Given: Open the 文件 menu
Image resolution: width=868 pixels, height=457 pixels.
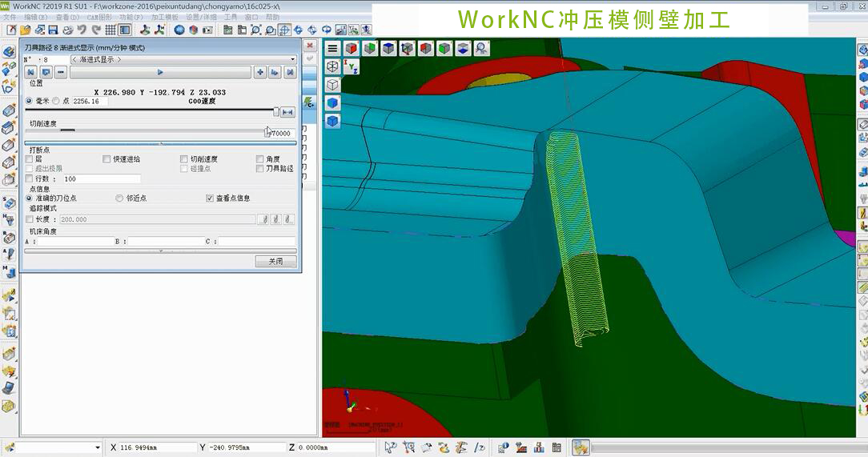Looking at the screenshot, I should pos(10,17).
